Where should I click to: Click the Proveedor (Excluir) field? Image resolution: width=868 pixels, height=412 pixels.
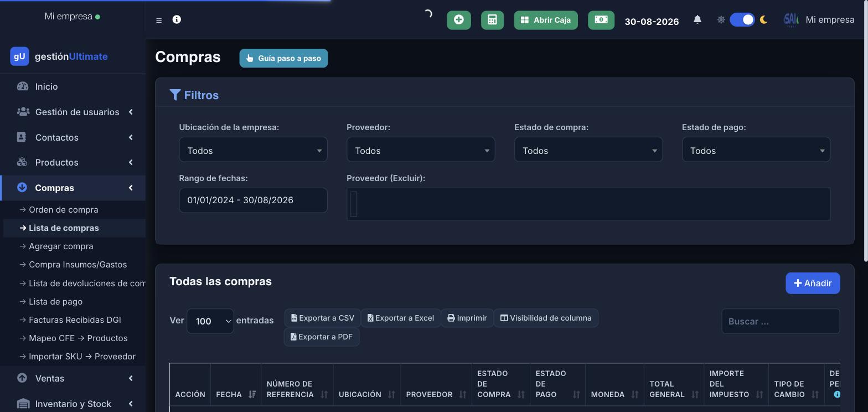pyautogui.click(x=588, y=204)
